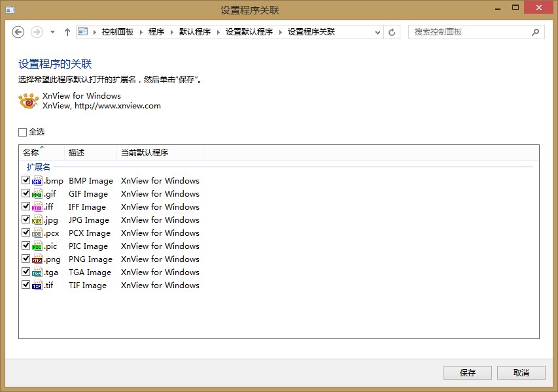Click the 取消 cancel button
The image size is (558, 392).
click(x=521, y=373)
